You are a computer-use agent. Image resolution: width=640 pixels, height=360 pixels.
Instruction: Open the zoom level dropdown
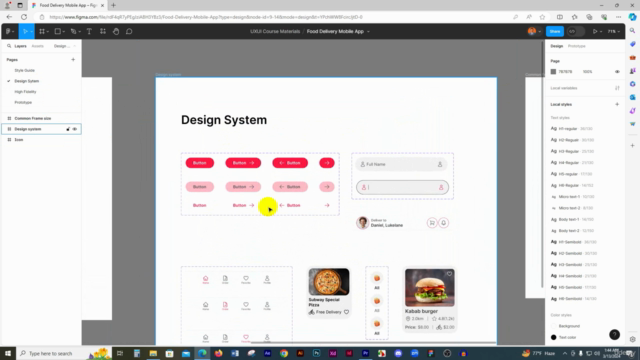pos(613,31)
